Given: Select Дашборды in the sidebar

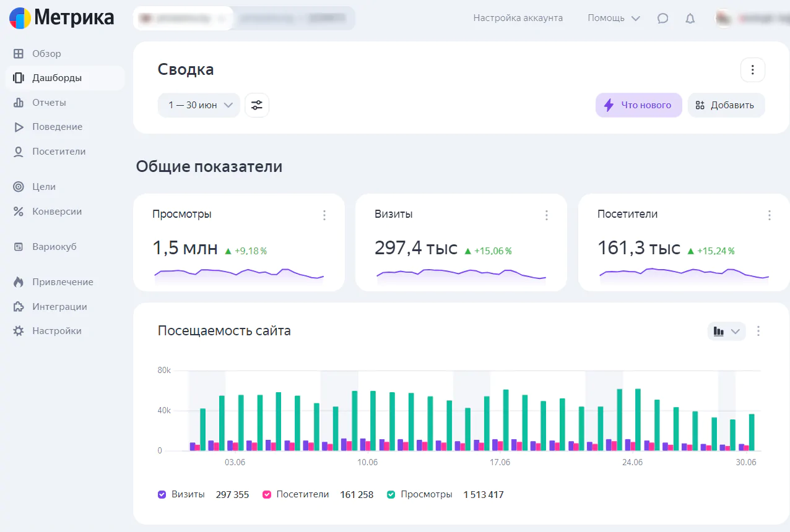Looking at the screenshot, I should click(65, 78).
